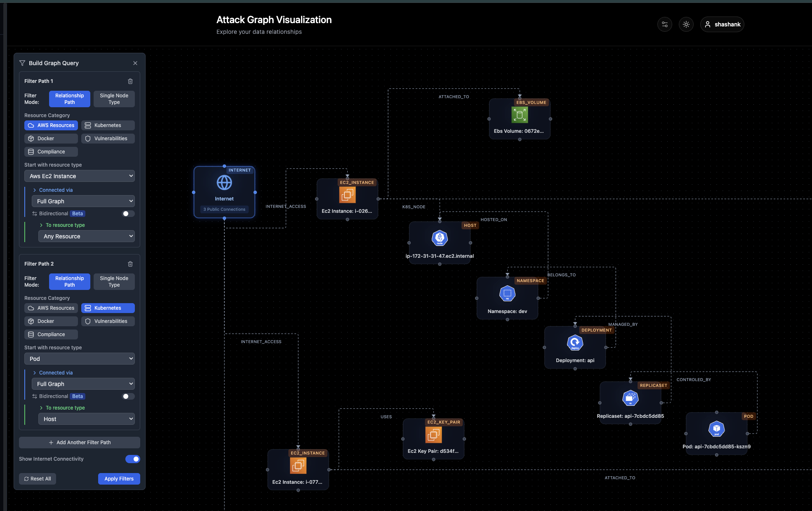Click the 3 Public Connections badge
The height and width of the screenshot is (511, 812).
224,210
